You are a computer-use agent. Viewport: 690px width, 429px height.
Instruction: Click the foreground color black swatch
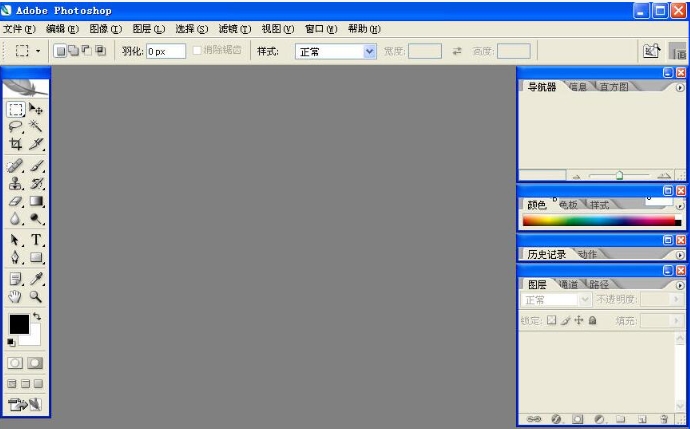click(18, 324)
